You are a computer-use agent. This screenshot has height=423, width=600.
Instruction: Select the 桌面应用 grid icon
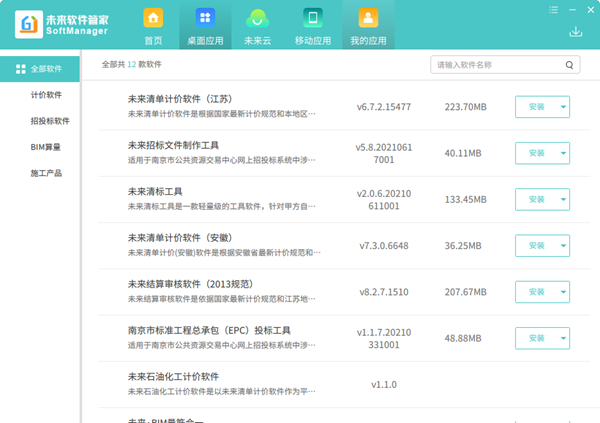205,18
